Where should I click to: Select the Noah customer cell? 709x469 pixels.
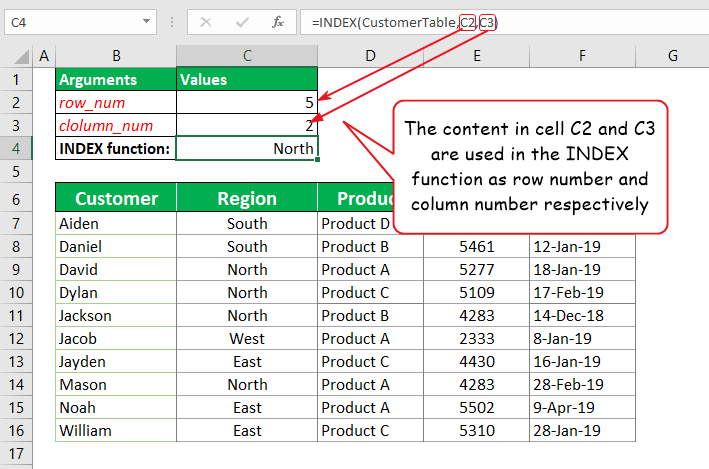click(x=116, y=408)
